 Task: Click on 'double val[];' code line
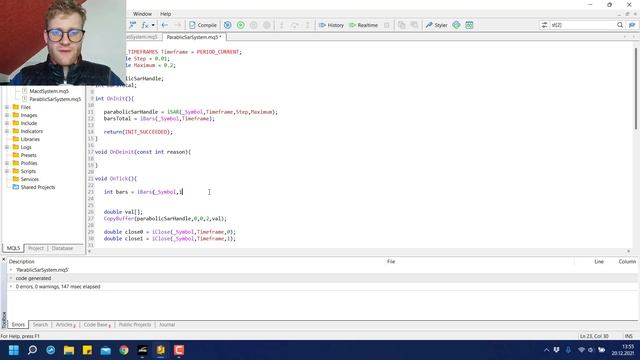[x=123, y=212]
